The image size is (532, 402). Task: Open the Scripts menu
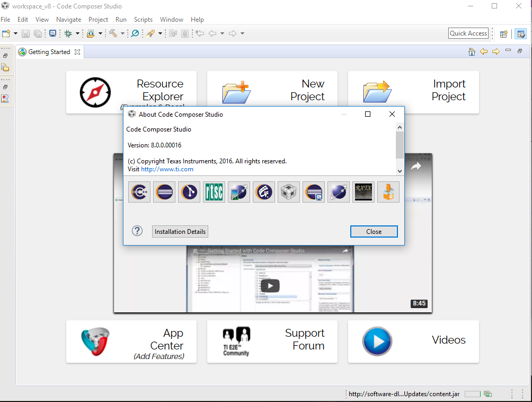(x=143, y=19)
